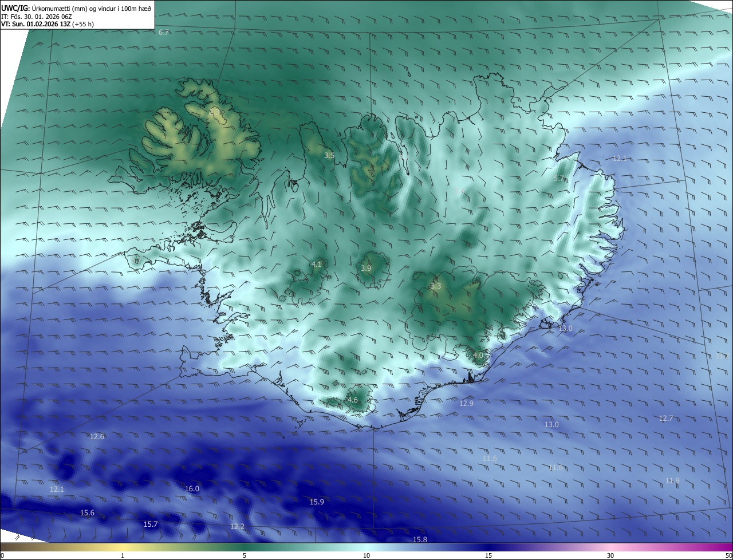Click the UWC/IG map title text
This screenshot has width=733, height=560.
[x=76, y=8]
